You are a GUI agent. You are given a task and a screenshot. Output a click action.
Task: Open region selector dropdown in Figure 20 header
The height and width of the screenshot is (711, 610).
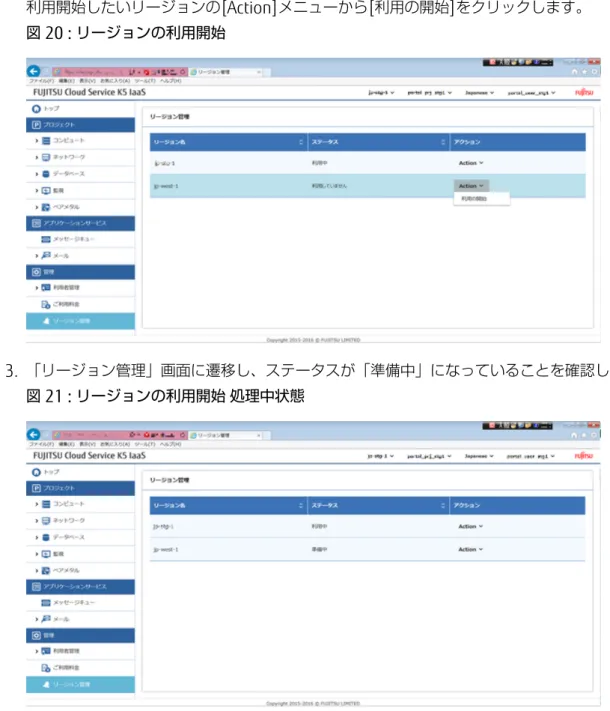coord(381,93)
